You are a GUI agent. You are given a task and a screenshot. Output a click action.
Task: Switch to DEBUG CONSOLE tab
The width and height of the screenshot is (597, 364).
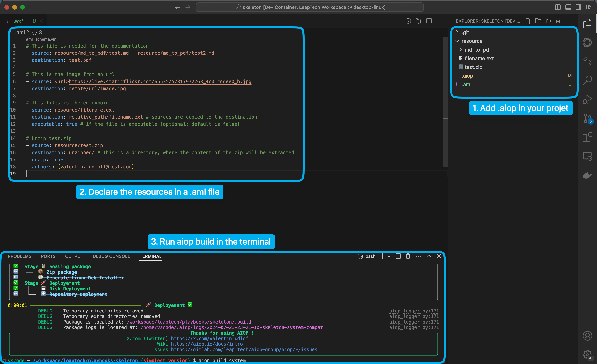(x=111, y=256)
